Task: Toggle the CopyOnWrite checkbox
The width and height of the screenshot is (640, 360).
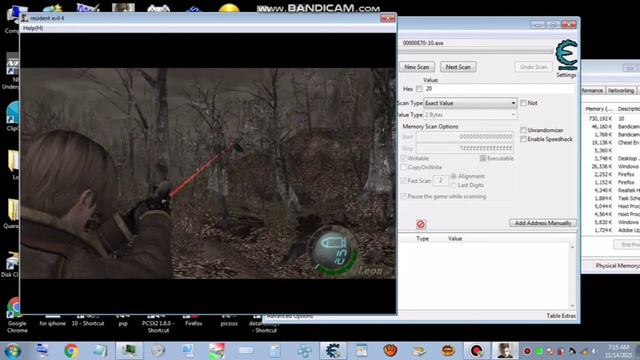Action: click(x=404, y=167)
